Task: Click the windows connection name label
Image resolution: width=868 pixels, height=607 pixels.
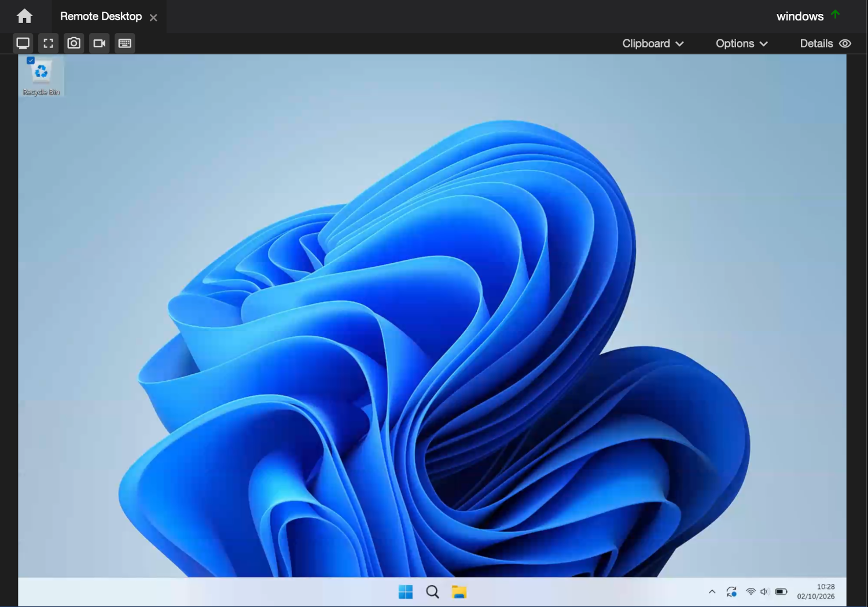Action: click(800, 16)
